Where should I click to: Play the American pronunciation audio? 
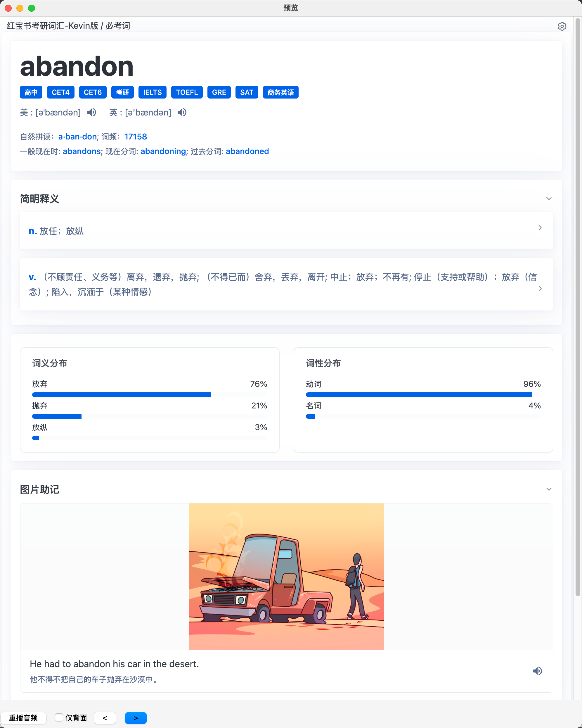pyautogui.click(x=91, y=113)
